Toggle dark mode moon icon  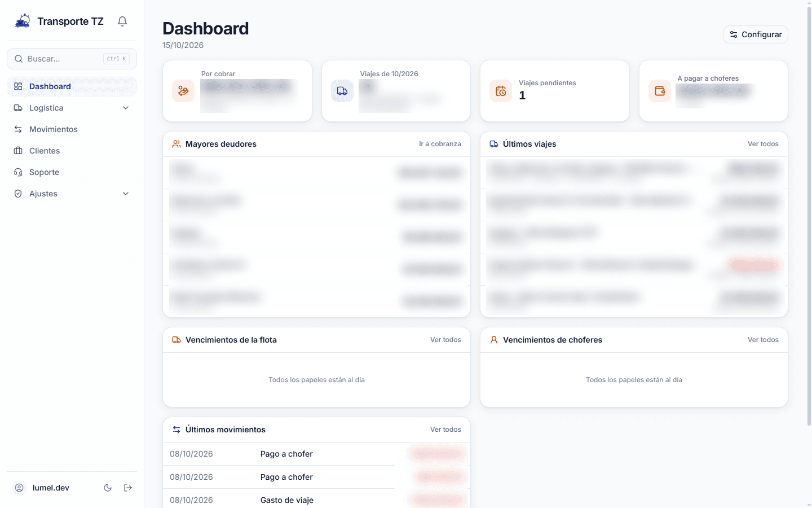108,488
